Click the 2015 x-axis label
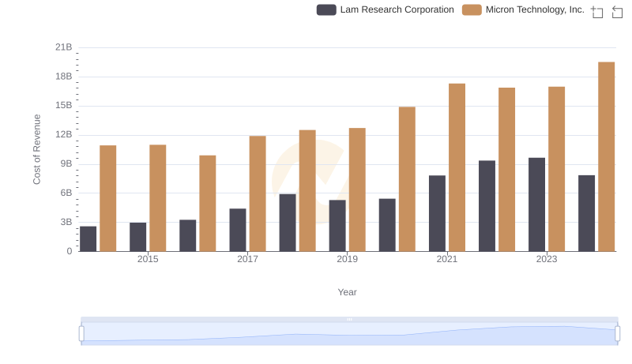 [x=148, y=259]
